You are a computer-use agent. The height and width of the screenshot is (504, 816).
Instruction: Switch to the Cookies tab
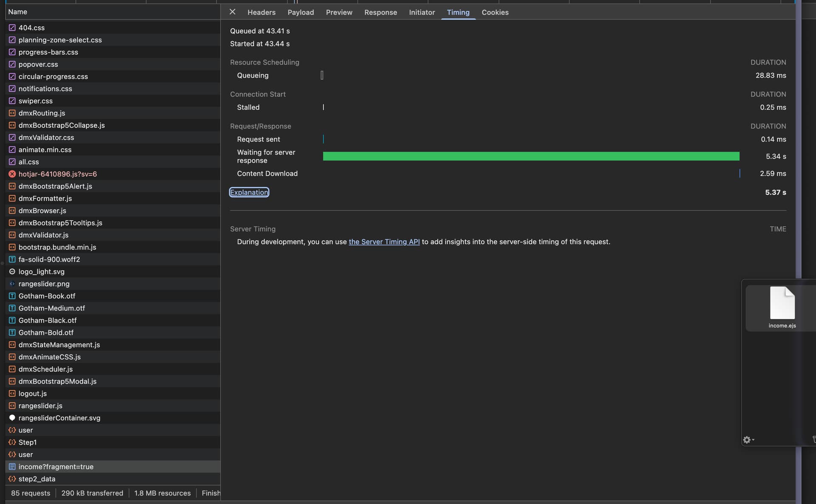(495, 12)
